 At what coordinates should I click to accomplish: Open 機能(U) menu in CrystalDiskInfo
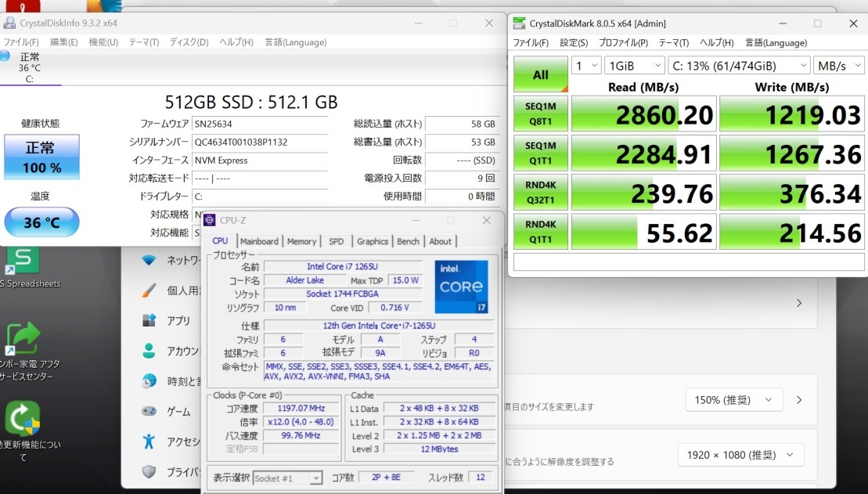[x=103, y=42]
